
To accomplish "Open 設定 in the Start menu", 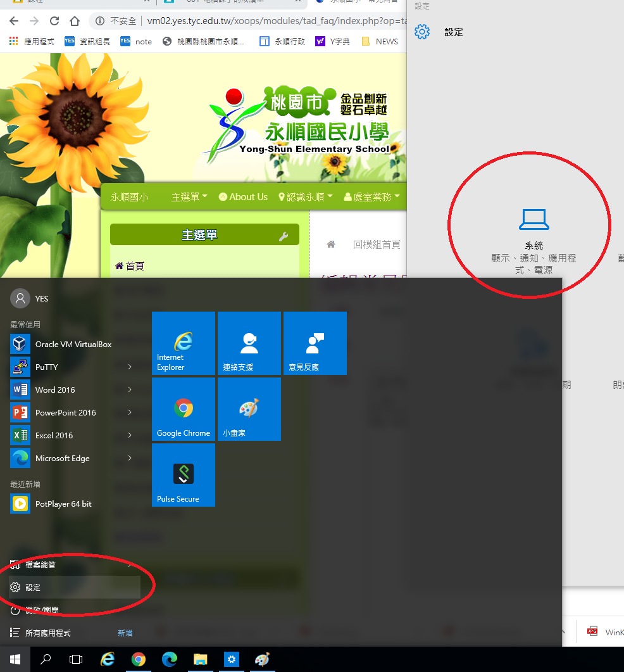I will [75, 587].
